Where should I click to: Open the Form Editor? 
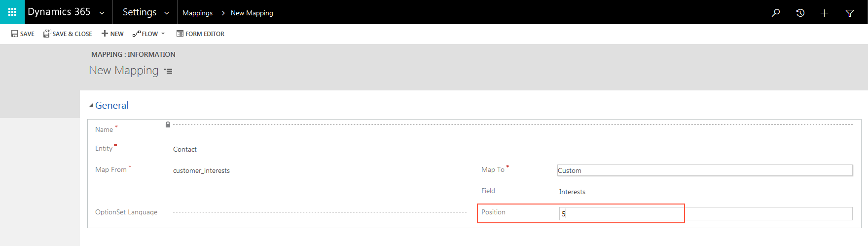point(200,34)
